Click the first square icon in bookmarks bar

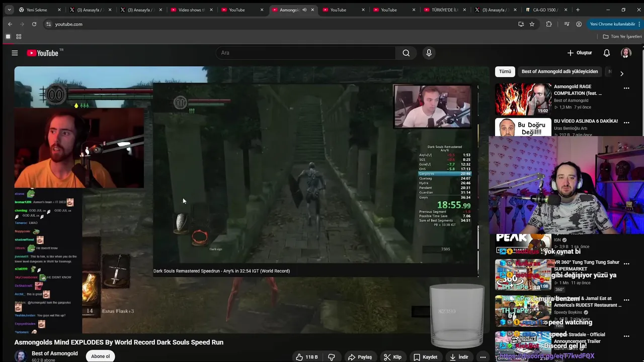[x=8, y=37]
